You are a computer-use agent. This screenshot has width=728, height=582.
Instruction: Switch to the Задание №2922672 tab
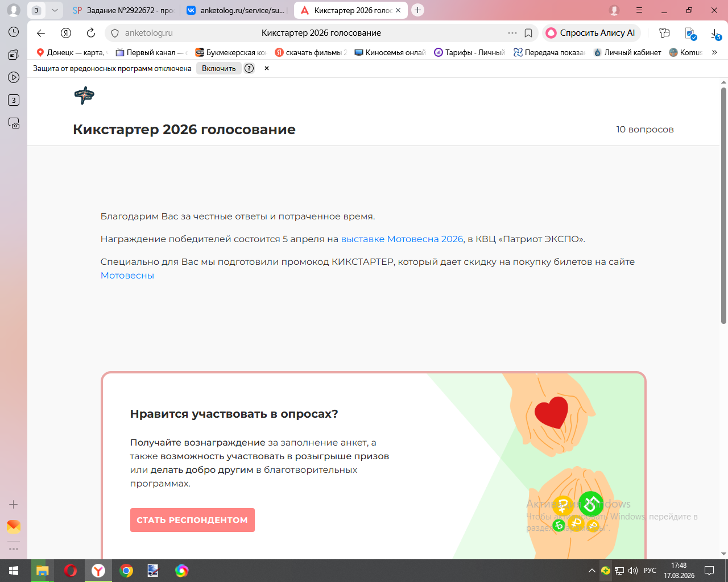point(123,10)
